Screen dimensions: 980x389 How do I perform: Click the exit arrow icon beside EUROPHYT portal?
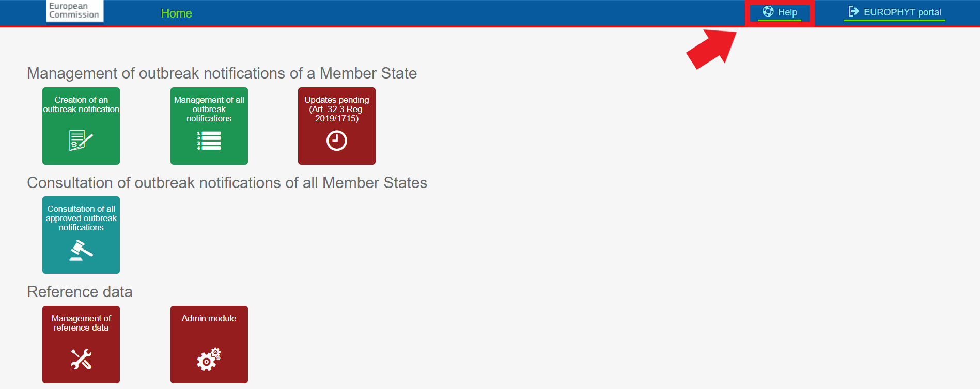[853, 11]
